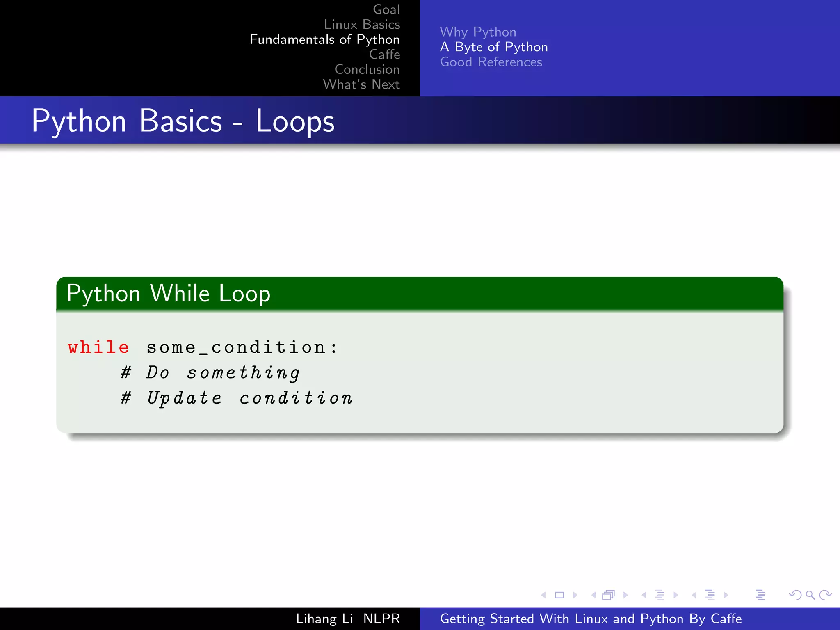Go to previous slide arrow
840x630 pixels.
[x=543, y=595]
